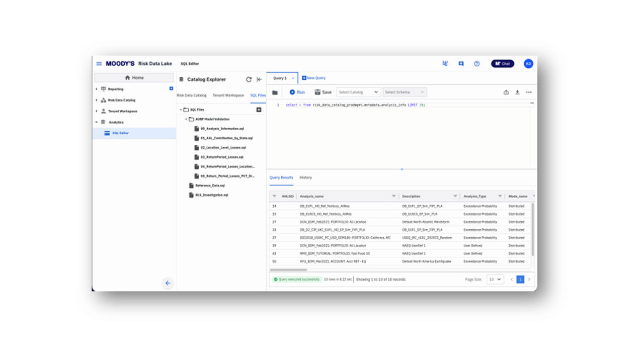Open the KD user avatar menu
Image resolution: width=644 pixels, height=362 pixels.
click(x=528, y=63)
